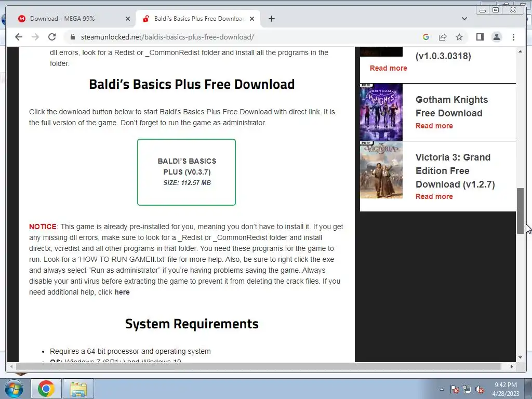Click the Baldi's Basics Plus Free Download heading
The image size is (532, 399).
192,85
